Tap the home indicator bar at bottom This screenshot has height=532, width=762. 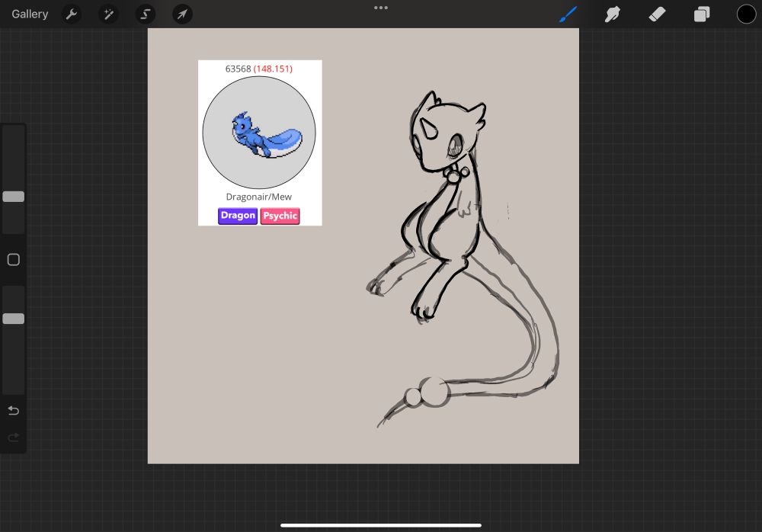381,525
